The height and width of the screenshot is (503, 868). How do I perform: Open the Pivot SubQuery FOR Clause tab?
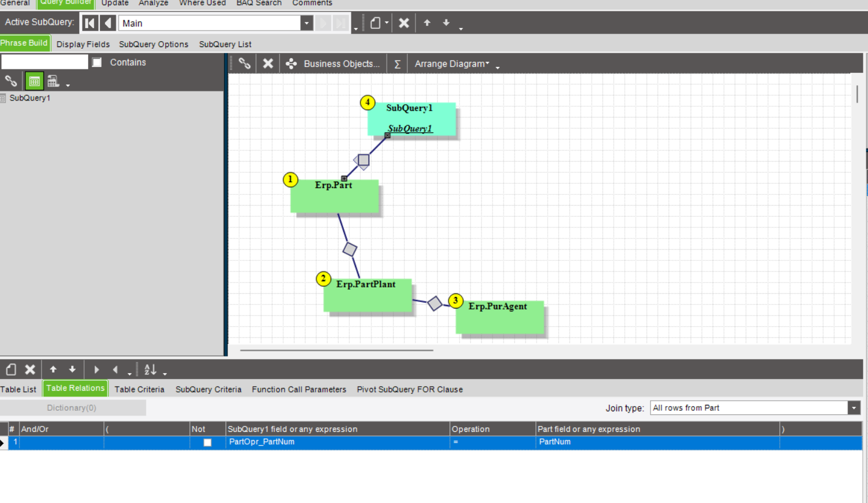click(410, 390)
